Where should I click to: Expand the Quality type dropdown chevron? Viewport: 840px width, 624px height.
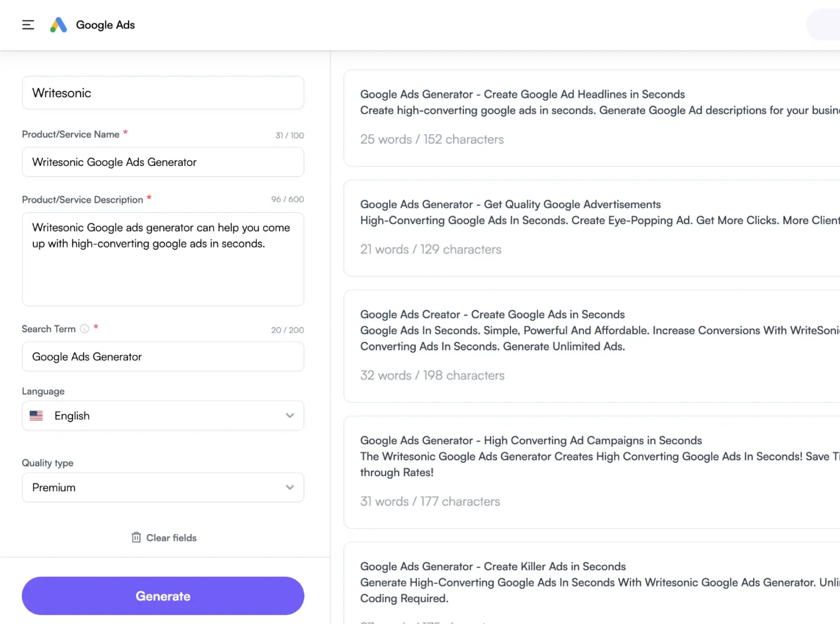point(289,487)
